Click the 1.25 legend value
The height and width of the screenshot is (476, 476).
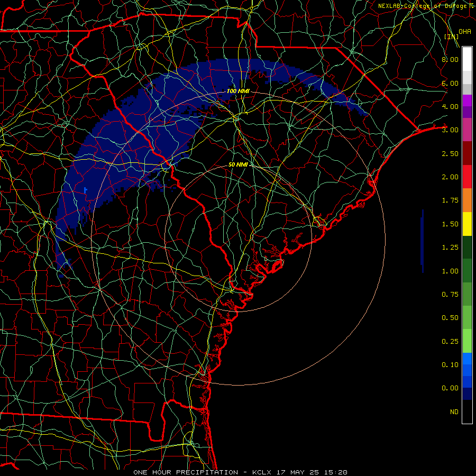tap(450, 248)
